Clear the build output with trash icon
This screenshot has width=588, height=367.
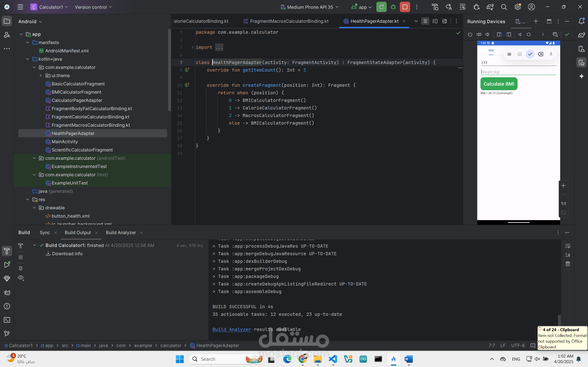click(x=568, y=264)
